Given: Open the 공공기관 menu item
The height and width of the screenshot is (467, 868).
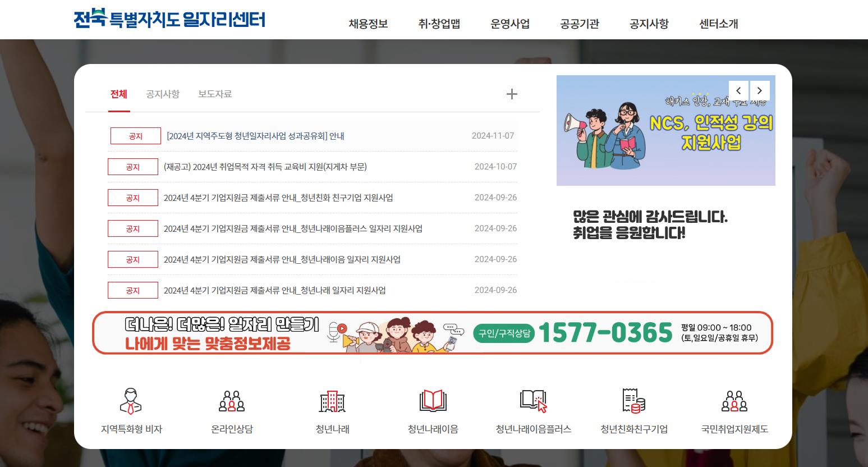Looking at the screenshot, I should [580, 24].
